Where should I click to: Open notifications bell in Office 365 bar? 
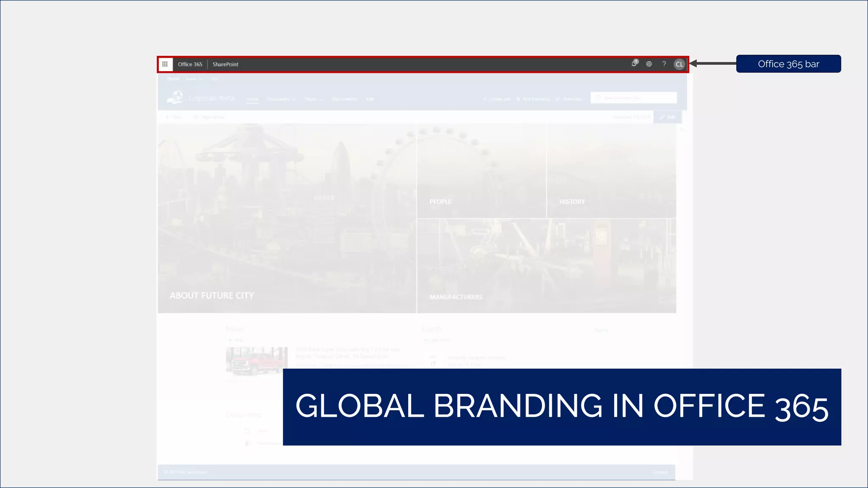tap(634, 64)
